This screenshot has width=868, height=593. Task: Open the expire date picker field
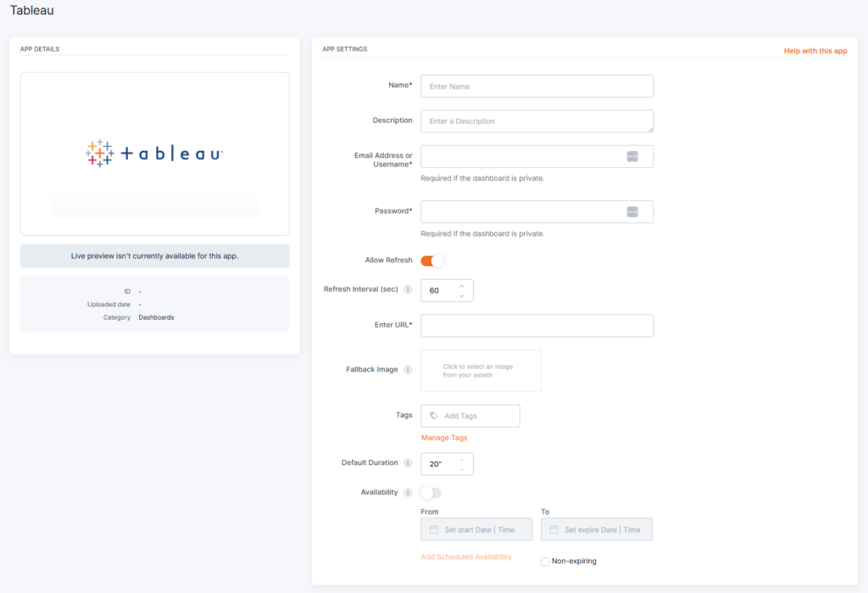click(597, 529)
